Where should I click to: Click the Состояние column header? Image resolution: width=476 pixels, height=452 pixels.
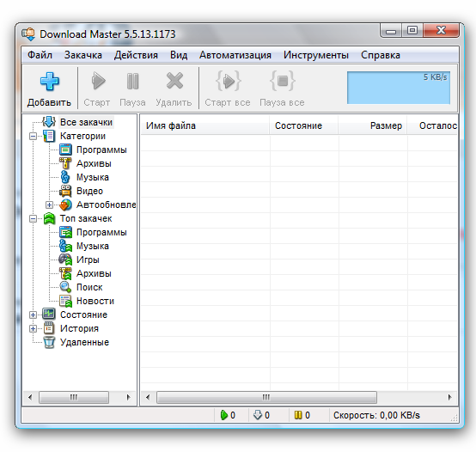[303, 125]
